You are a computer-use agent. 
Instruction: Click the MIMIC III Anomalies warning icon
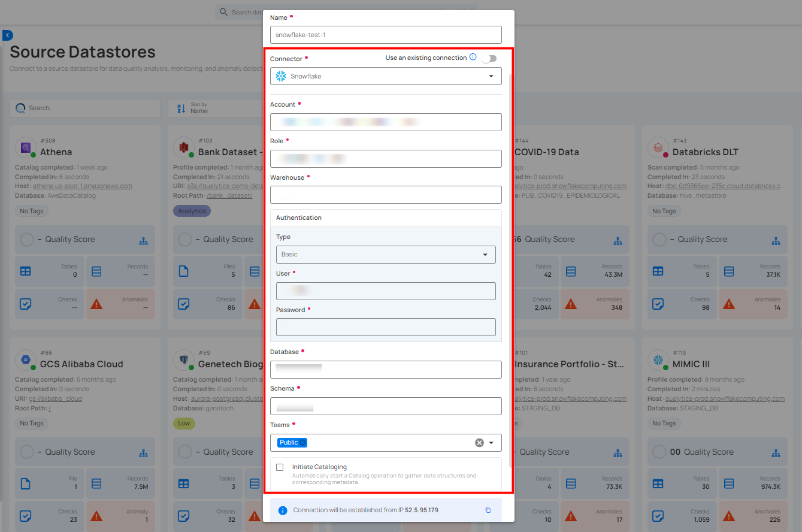click(x=729, y=516)
